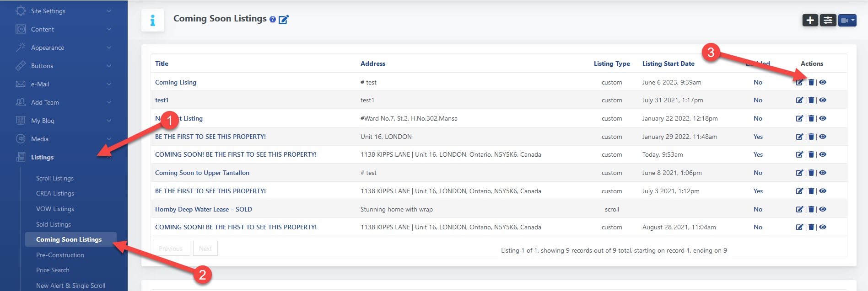This screenshot has width=868, height=291.
Task: Edit the 'Coming Lising' row
Action: (799, 82)
